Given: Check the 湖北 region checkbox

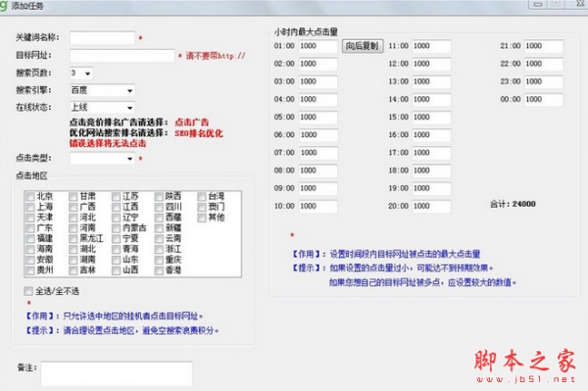Looking at the screenshot, I should (73, 249).
